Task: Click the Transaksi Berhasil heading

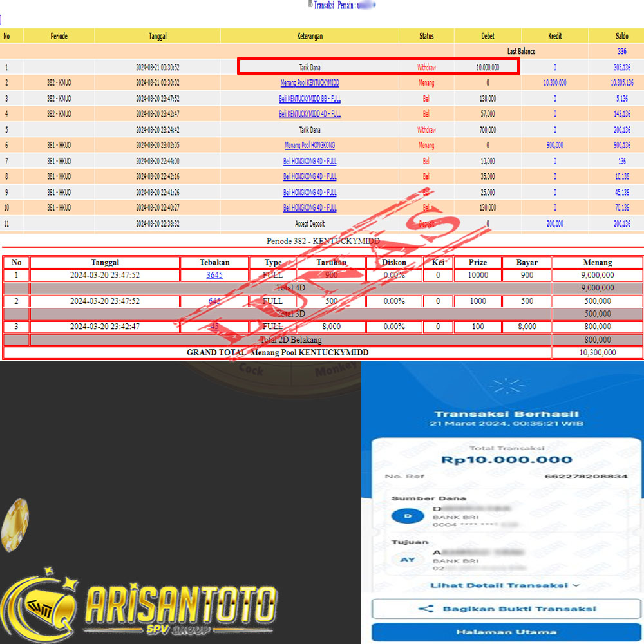Action: tap(506, 414)
